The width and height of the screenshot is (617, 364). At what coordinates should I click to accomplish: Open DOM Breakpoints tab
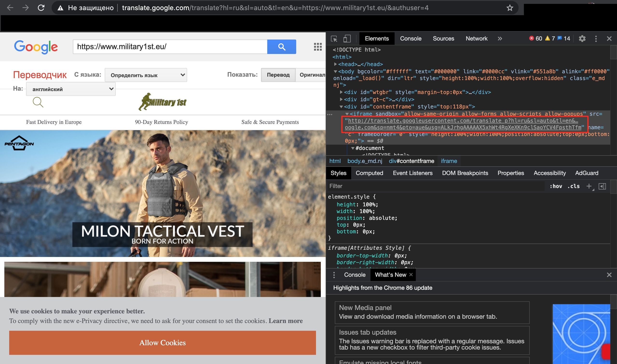pos(465,173)
